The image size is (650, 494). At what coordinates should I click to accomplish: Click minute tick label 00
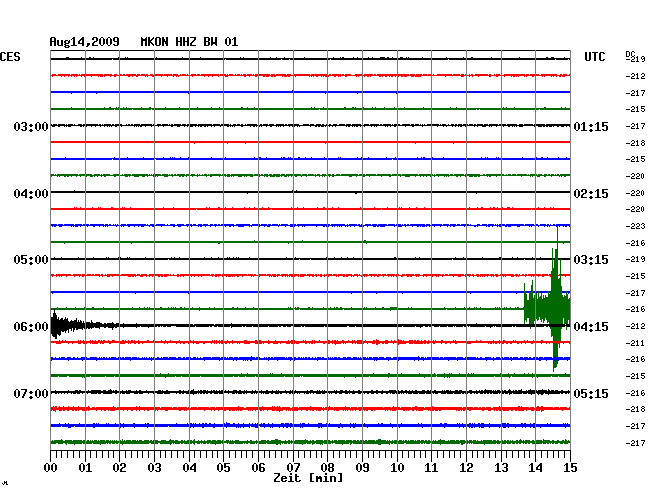coord(51,468)
